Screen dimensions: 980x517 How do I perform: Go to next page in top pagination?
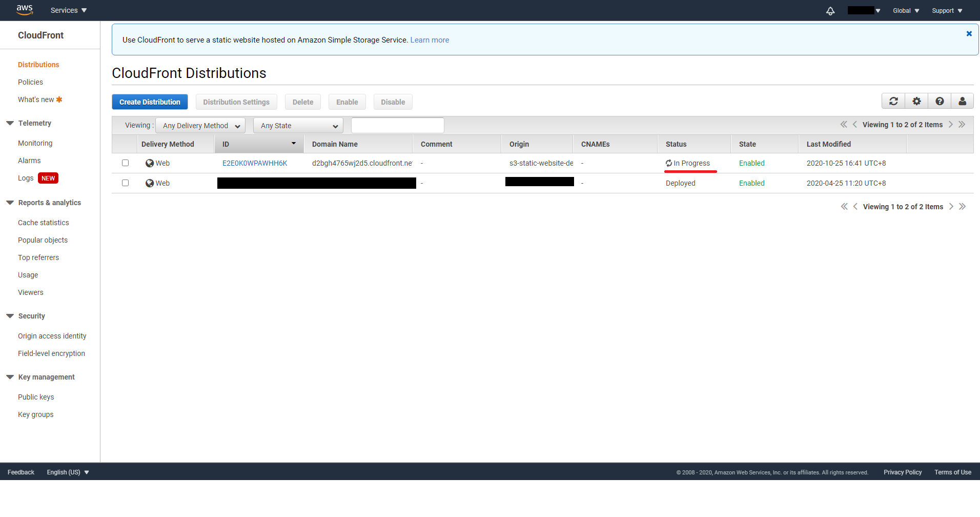951,125
